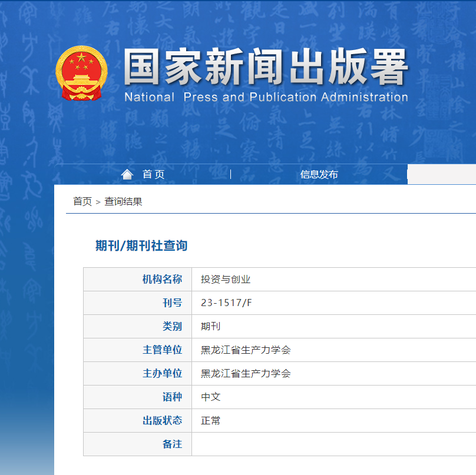Click the 期刊 category value cell
The height and width of the screenshot is (475, 476).
210,327
